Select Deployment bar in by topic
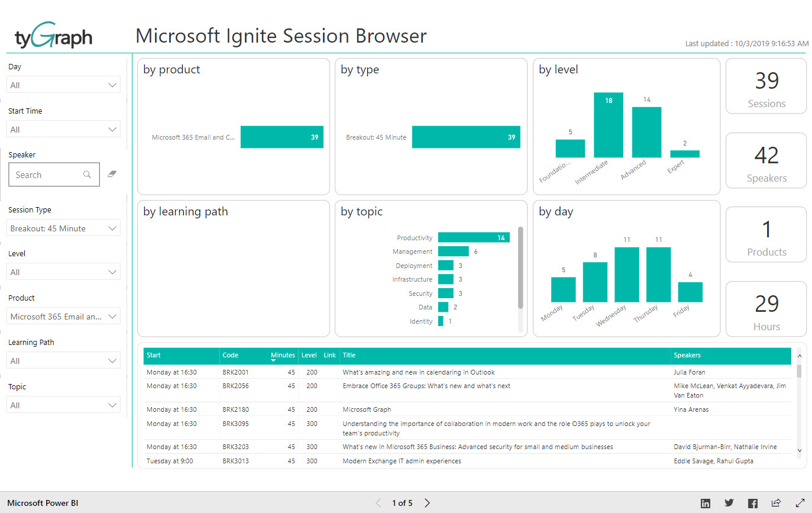 [x=446, y=266]
